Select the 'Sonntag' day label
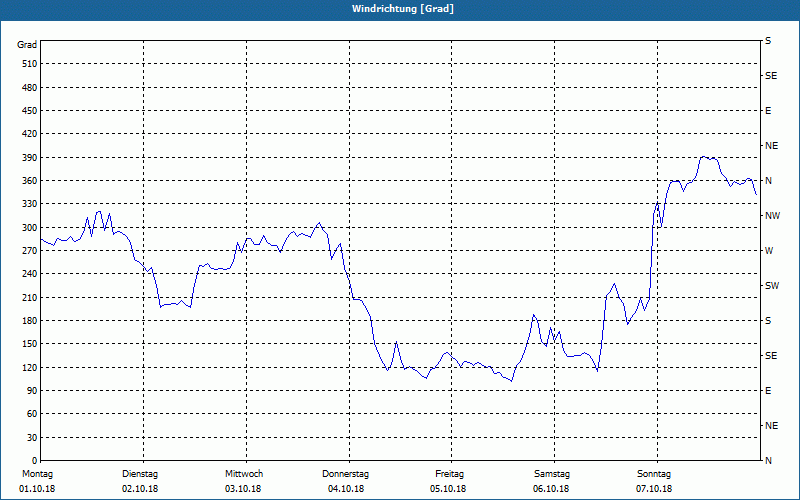The image size is (800, 500). tap(653, 474)
